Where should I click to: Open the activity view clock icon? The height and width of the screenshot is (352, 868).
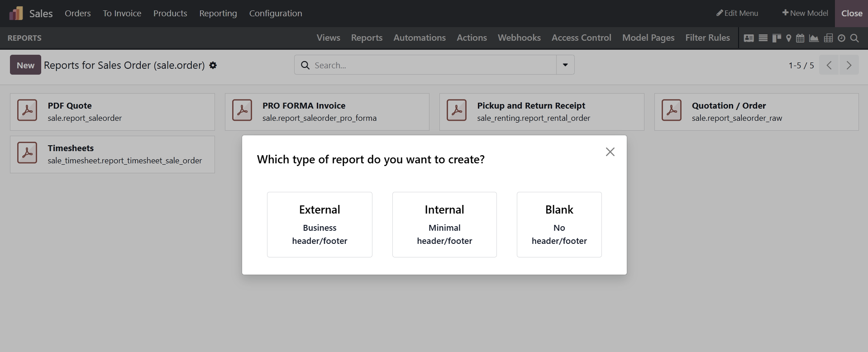pyautogui.click(x=841, y=38)
